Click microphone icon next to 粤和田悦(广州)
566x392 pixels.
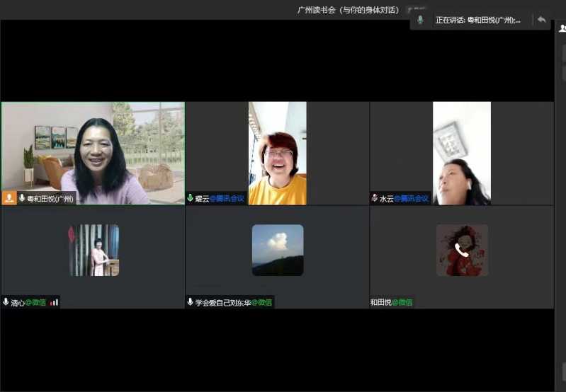pyautogui.click(x=22, y=199)
